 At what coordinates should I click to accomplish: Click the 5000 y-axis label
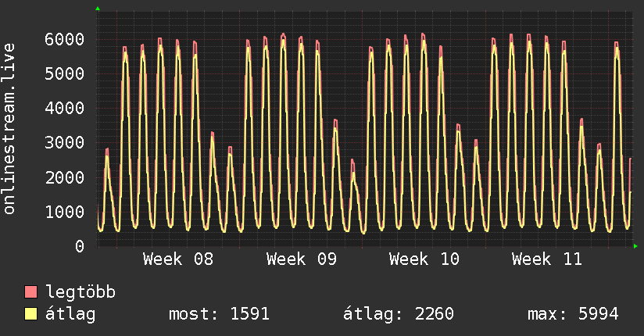pos(65,74)
